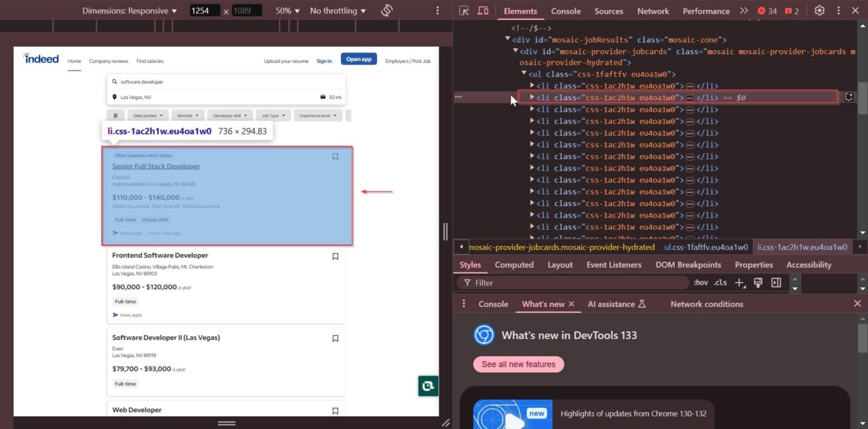Open the Remote filter dropdown

click(x=188, y=115)
